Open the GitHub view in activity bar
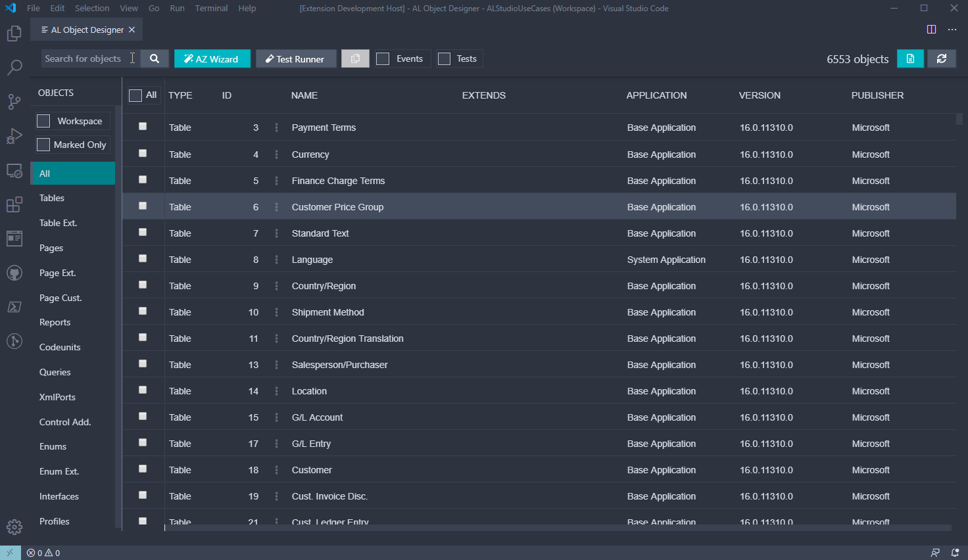Viewport: 968px width, 560px height. pos(14,273)
